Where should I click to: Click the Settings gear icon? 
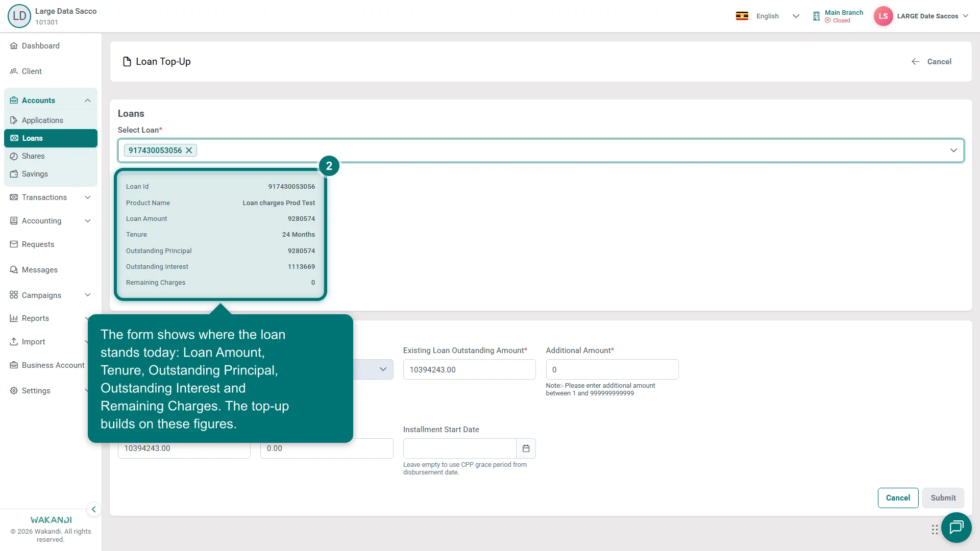(x=14, y=391)
